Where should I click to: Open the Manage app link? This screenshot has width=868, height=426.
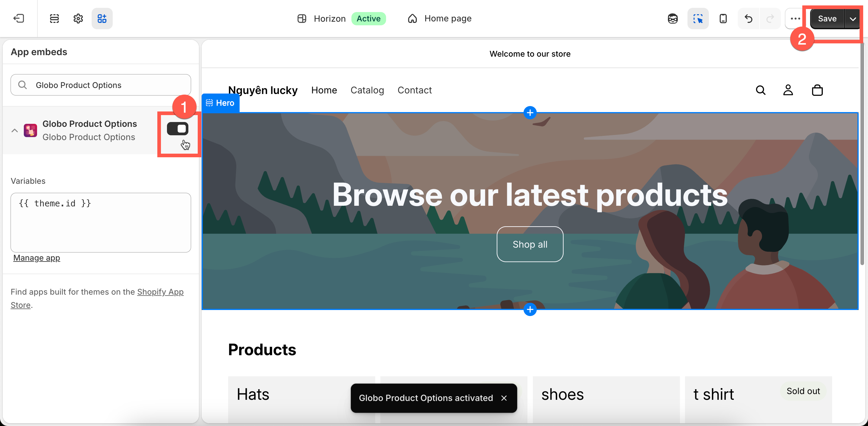[37, 258]
